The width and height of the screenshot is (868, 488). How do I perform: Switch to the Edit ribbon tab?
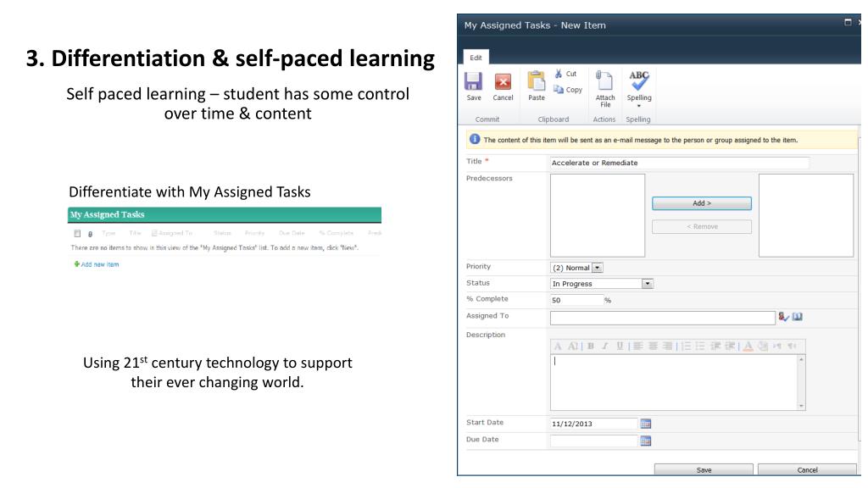click(x=476, y=58)
